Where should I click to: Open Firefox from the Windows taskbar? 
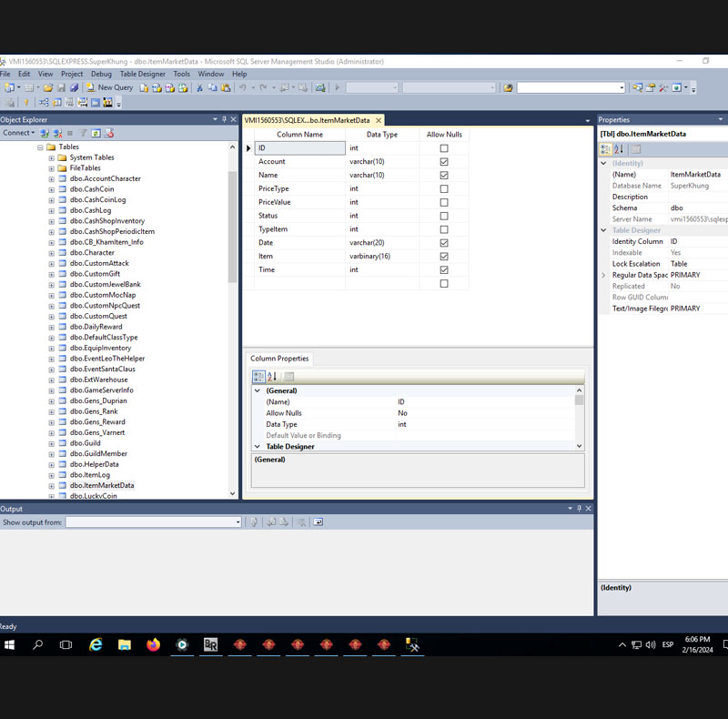(153, 644)
